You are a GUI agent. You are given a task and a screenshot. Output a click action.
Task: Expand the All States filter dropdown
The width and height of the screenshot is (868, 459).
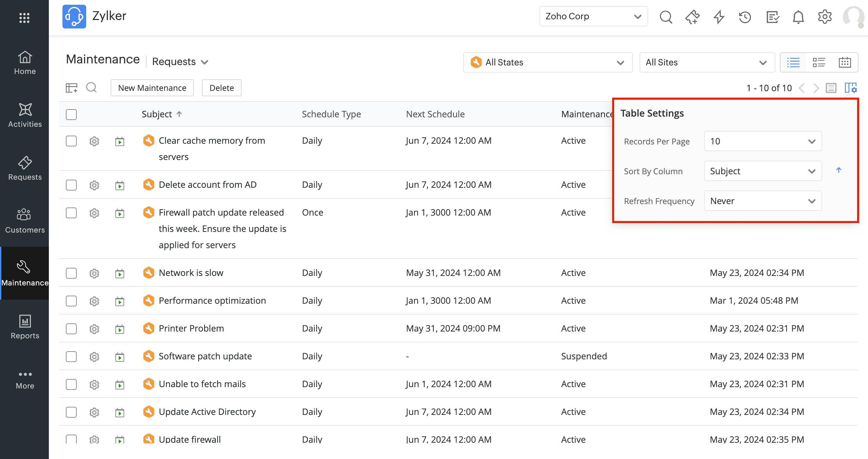pyautogui.click(x=548, y=62)
